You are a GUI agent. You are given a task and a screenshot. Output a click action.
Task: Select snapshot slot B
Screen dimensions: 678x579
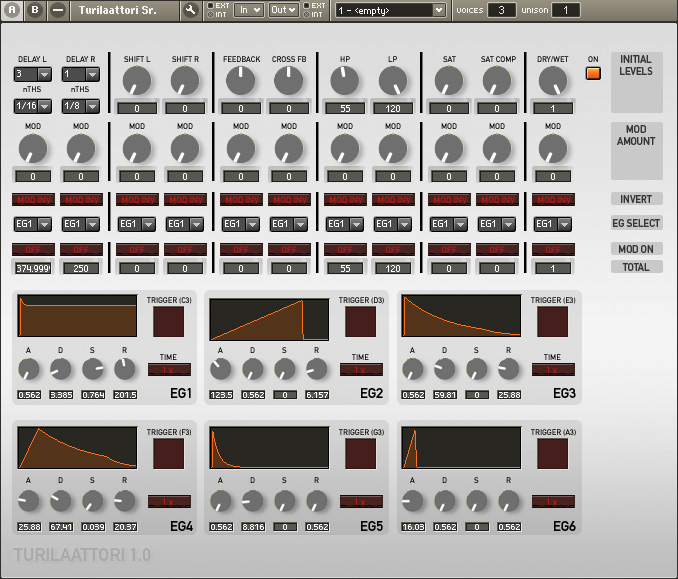pos(34,10)
